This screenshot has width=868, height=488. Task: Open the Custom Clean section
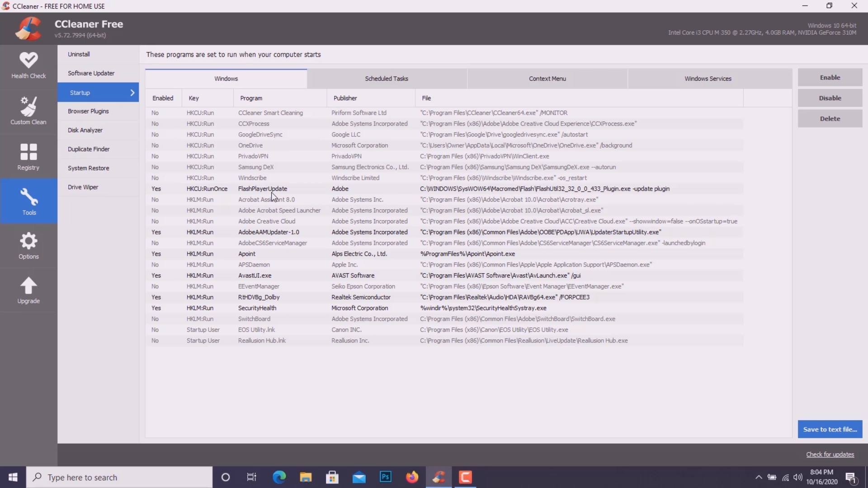pos(28,111)
